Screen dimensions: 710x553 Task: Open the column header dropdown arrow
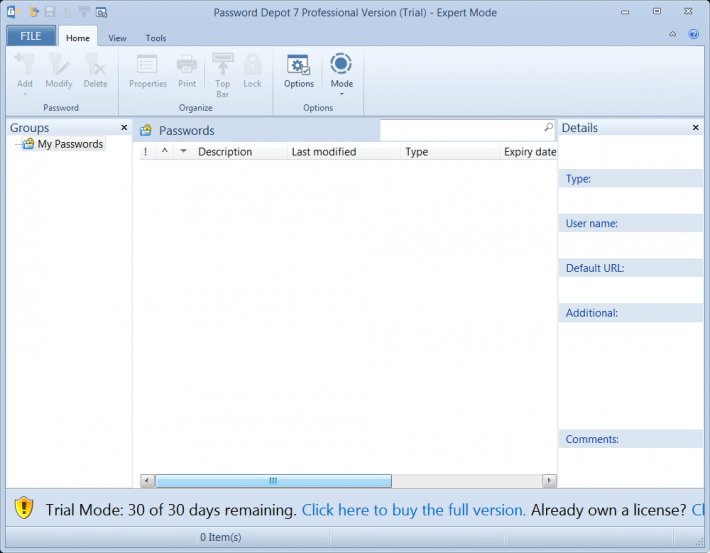[x=183, y=151]
